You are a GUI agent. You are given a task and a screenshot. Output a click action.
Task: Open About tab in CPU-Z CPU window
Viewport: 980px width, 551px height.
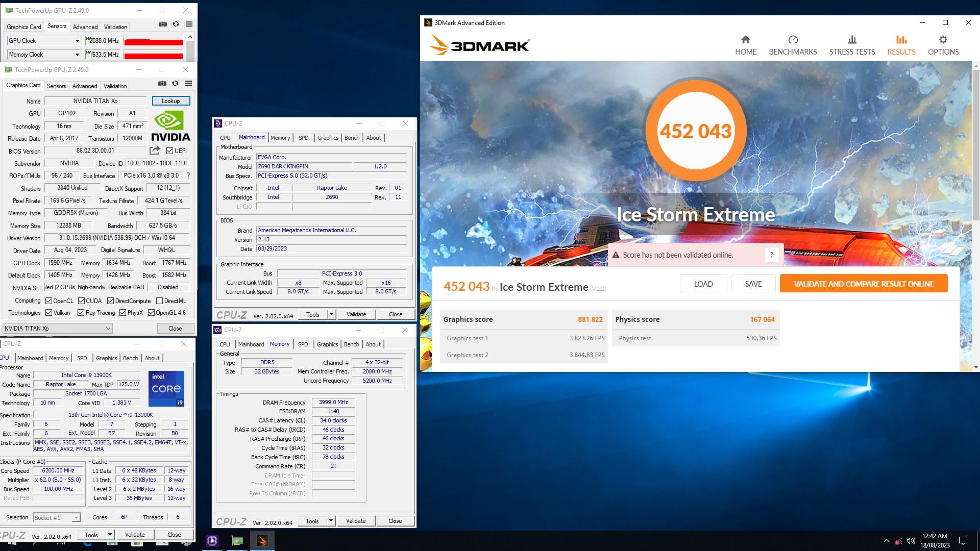[152, 358]
